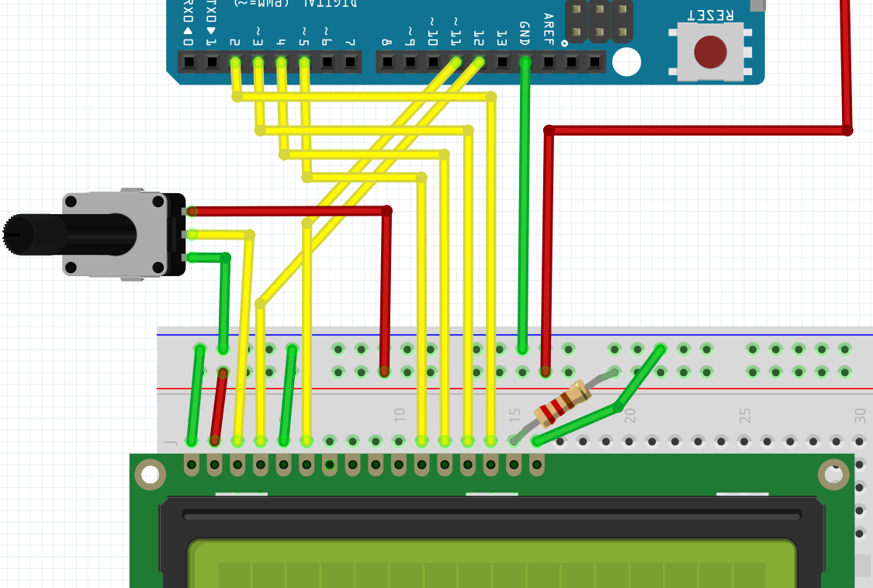Click the TX0 pin 1 socket

point(211,61)
